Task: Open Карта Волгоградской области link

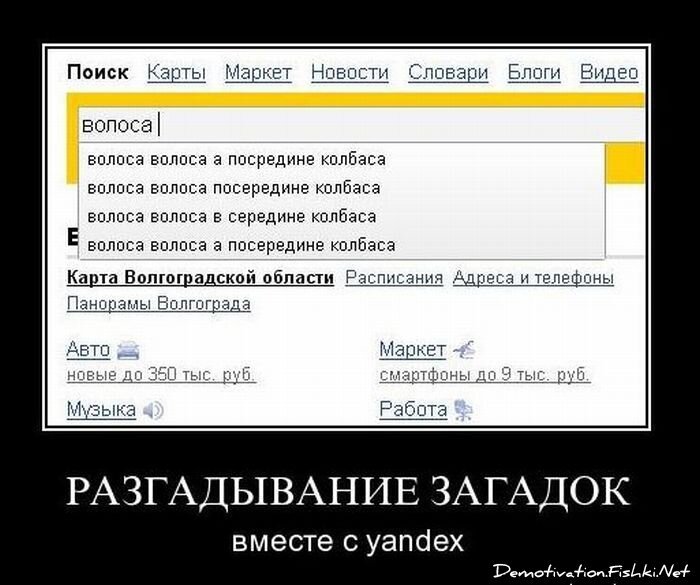Action: click(200, 278)
